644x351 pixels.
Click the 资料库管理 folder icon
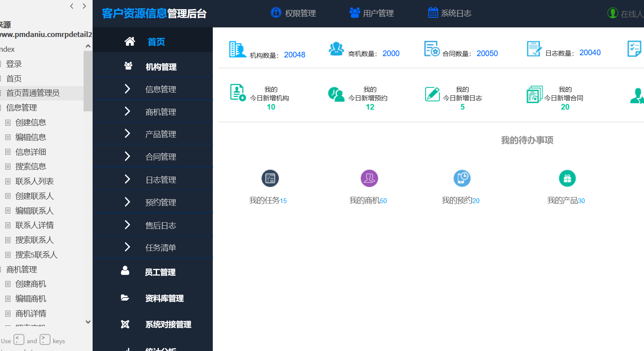[x=125, y=298]
